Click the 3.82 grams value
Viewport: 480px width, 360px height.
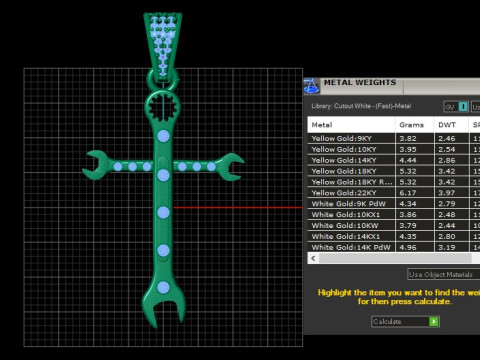coord(408,139)
